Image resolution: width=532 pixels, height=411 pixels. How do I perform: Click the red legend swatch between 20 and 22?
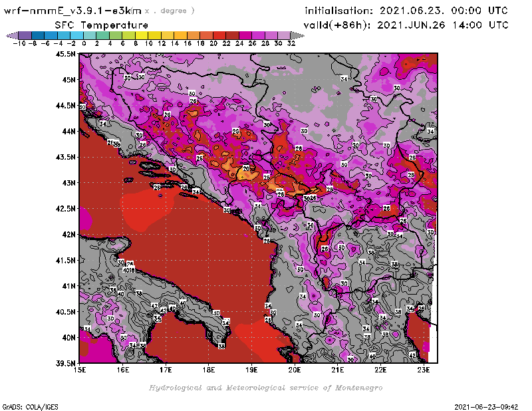pyautogui.click(x=219, y=35)
